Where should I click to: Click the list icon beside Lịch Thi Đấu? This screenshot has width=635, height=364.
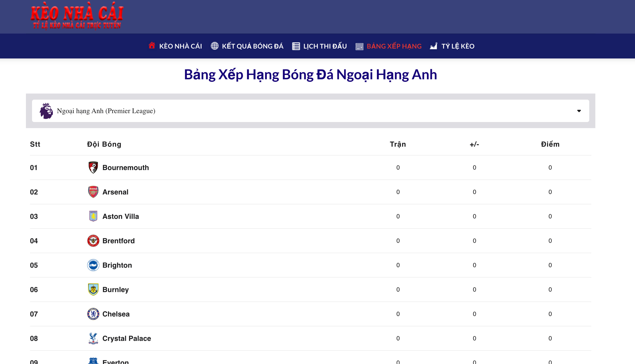(x=296, y=46)
